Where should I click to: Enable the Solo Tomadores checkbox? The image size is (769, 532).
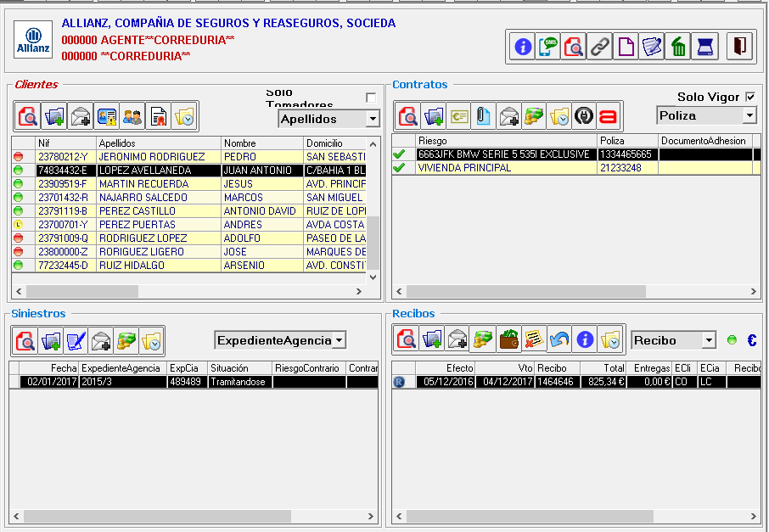371,98
